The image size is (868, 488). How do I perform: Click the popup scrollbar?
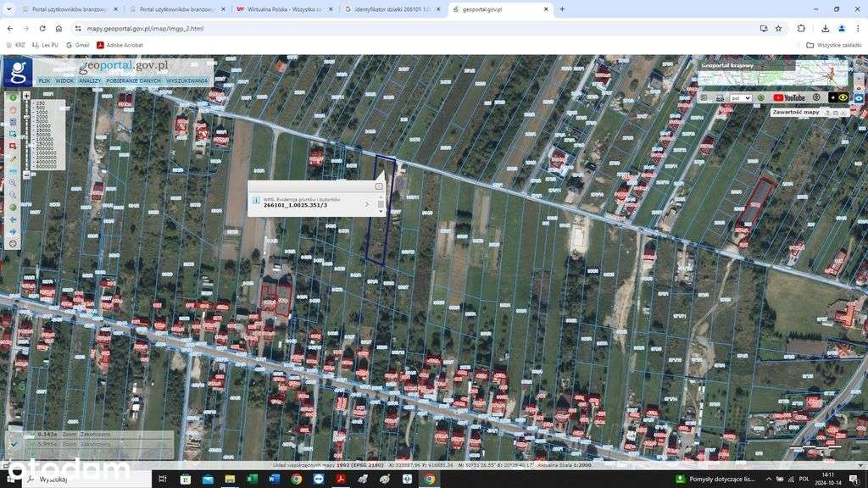381,204
